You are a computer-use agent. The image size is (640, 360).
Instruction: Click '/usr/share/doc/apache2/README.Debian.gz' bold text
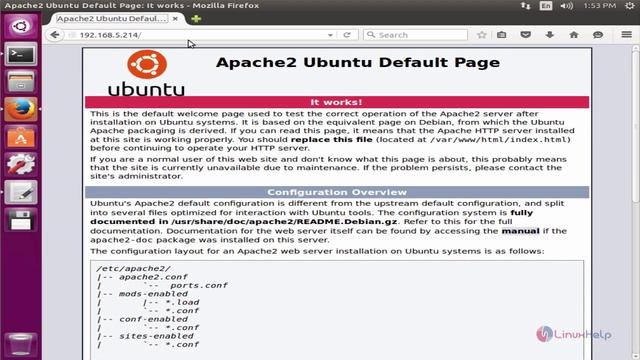pyautogui.click(x=284, y=222)
